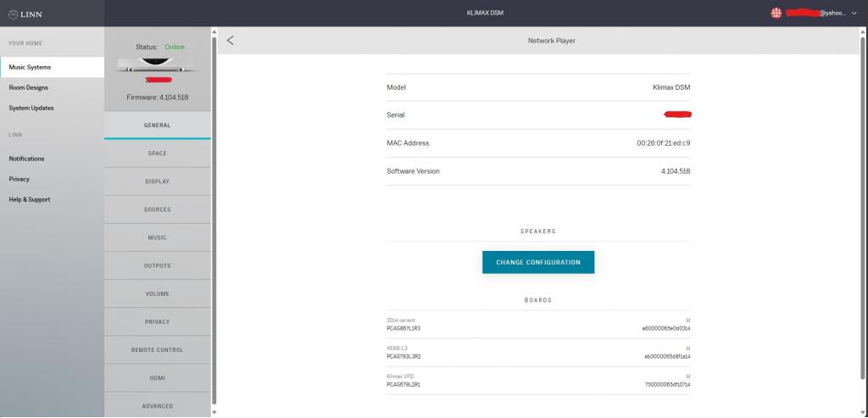Open Notifications section
This screenshot has height=418, width=868.
[26, 159]
